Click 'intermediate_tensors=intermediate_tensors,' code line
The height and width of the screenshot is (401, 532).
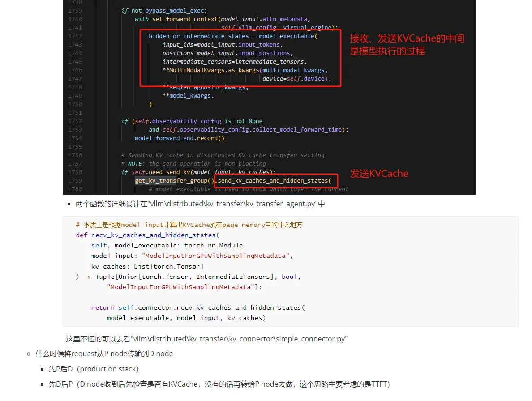point(235,61)
